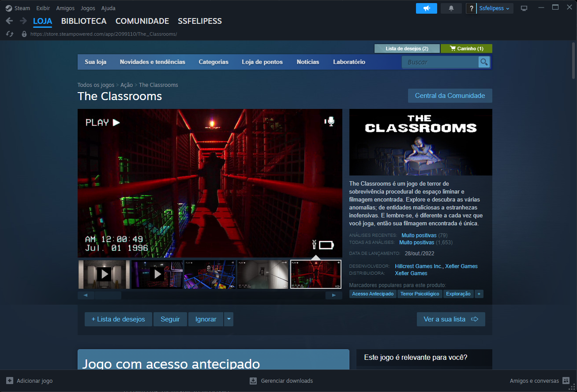The width and height of the screenshot is (577, 392).
Task: Click the downloads manager icon
Action: pos(253,381)
